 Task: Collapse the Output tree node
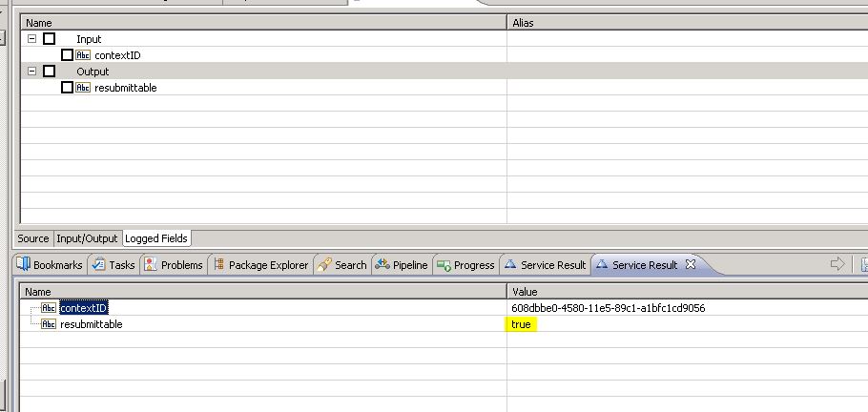[x=31, y=71]
